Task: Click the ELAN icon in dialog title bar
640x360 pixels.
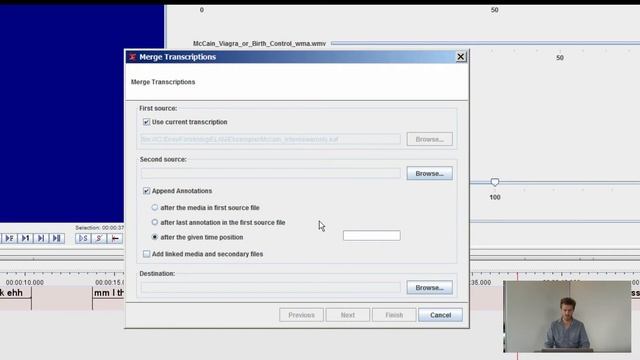Action: click(132, 57)
